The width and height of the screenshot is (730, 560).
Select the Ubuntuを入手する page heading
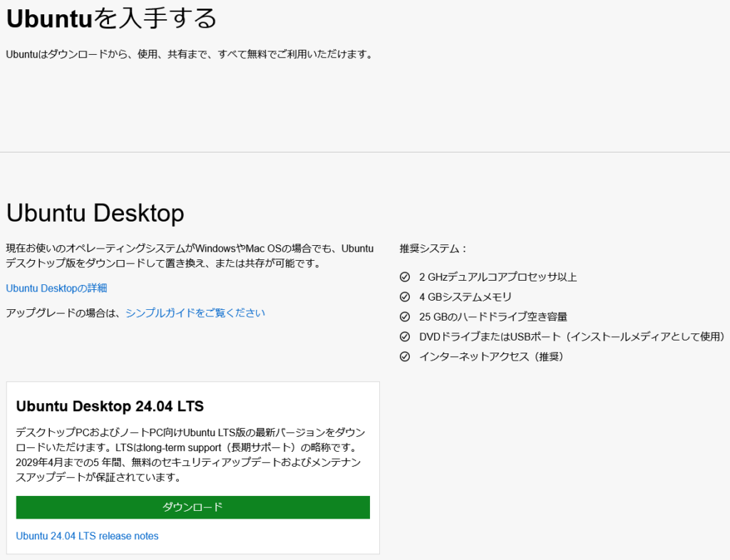click(111, 19)
